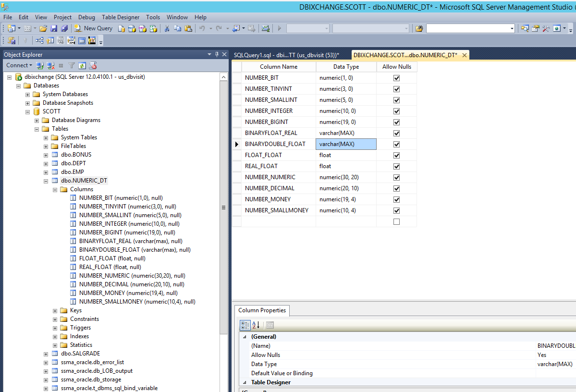
Task: Open the Connect dropdown in Object Explorer
Action: click(x=19, y=65)
